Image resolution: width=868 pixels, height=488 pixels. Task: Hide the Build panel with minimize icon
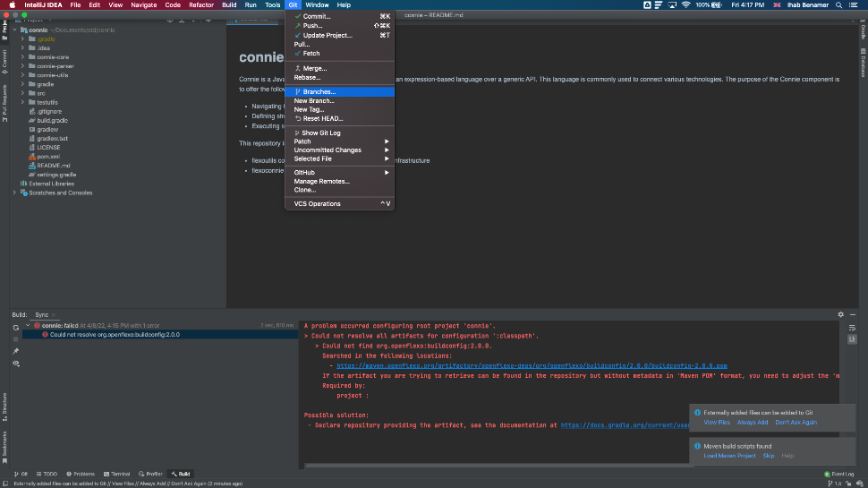click(x=853, y=314)
